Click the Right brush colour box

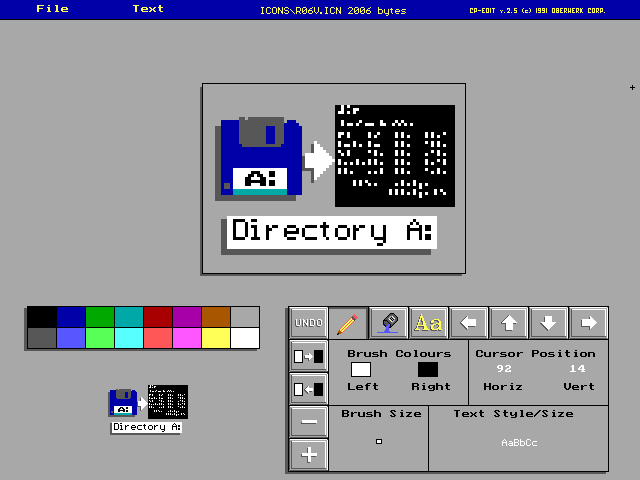428,370
